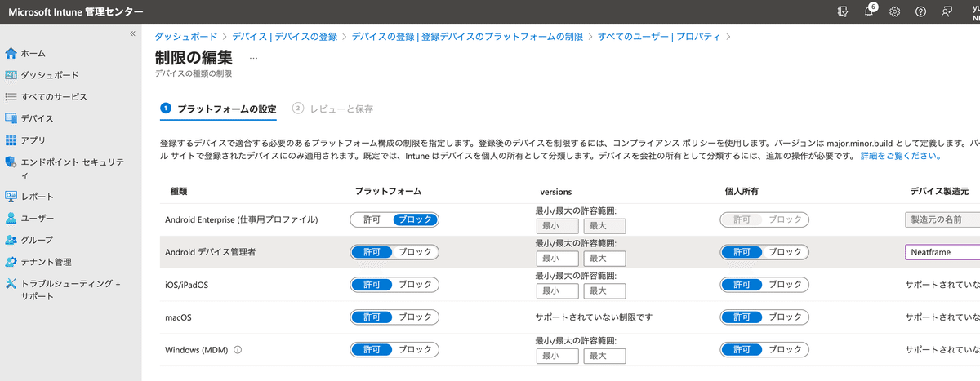Click すべてのユーザー | プロパティ breadcrumb
Viewport: 980px width, 381px height.
[x=659, y=37]
